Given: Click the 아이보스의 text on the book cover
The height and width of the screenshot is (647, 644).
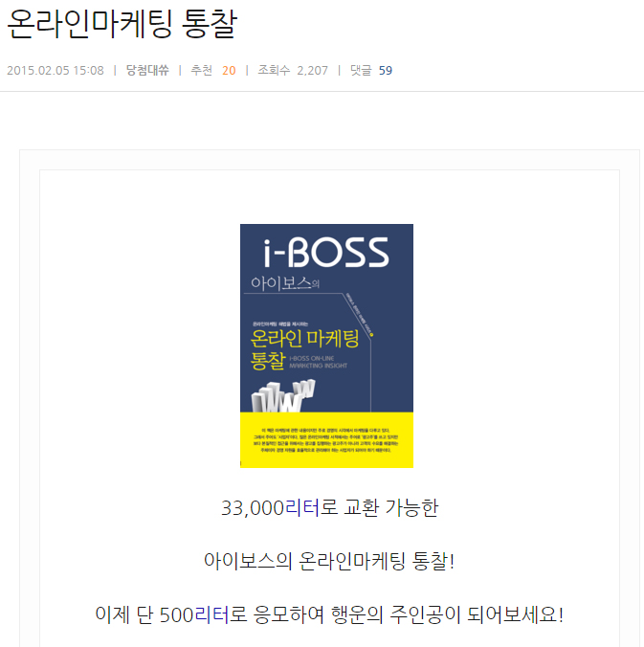Looking at the screenshot, I should (x=285, y=283).
